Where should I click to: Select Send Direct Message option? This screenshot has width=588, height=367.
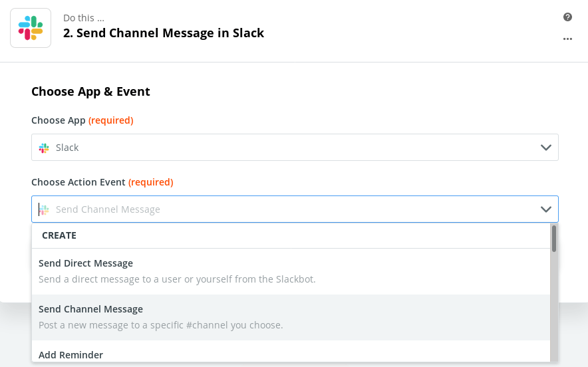(291, 271)
